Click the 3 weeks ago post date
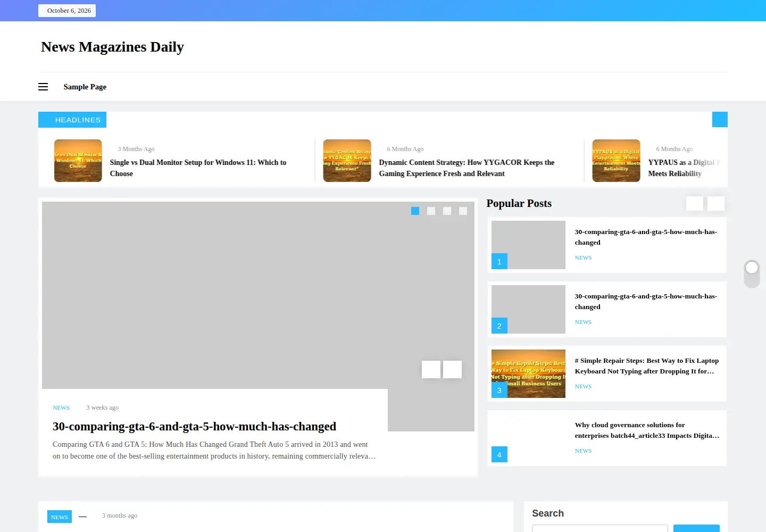The image size is (766, 532). [x=103, y=408]
